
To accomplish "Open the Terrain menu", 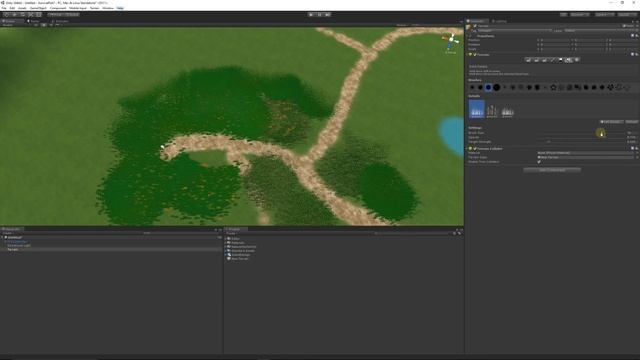I will [x=94, y=8].
